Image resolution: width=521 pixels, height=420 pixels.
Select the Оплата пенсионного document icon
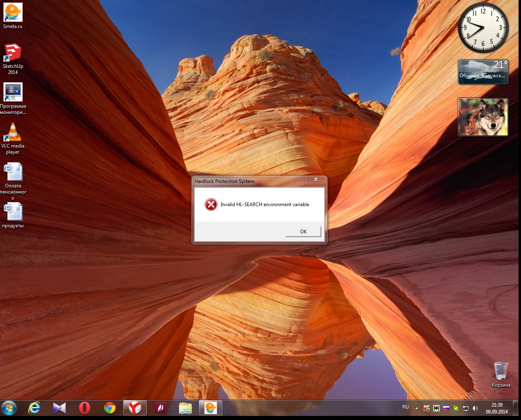pyautogui.click(x=13, y=181)
